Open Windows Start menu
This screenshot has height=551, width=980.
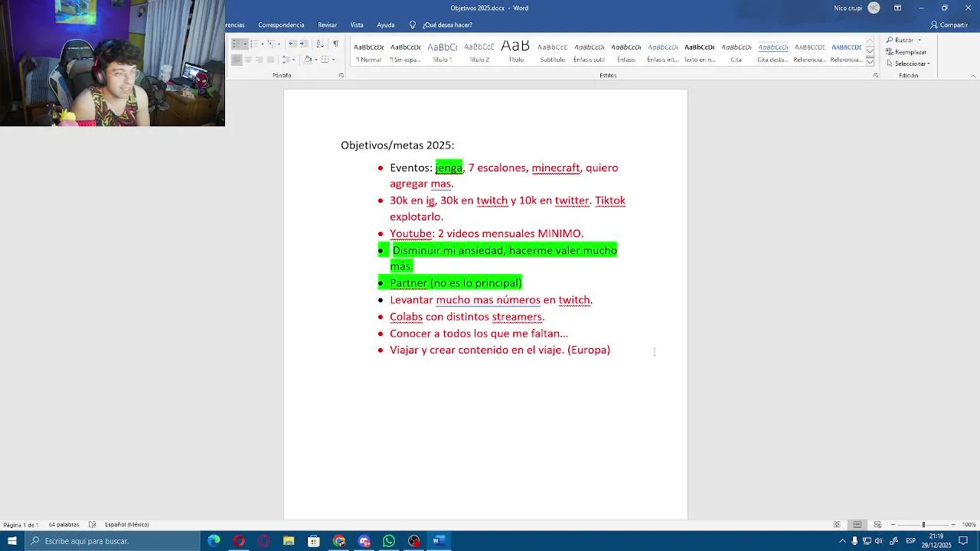coord(12,541)
